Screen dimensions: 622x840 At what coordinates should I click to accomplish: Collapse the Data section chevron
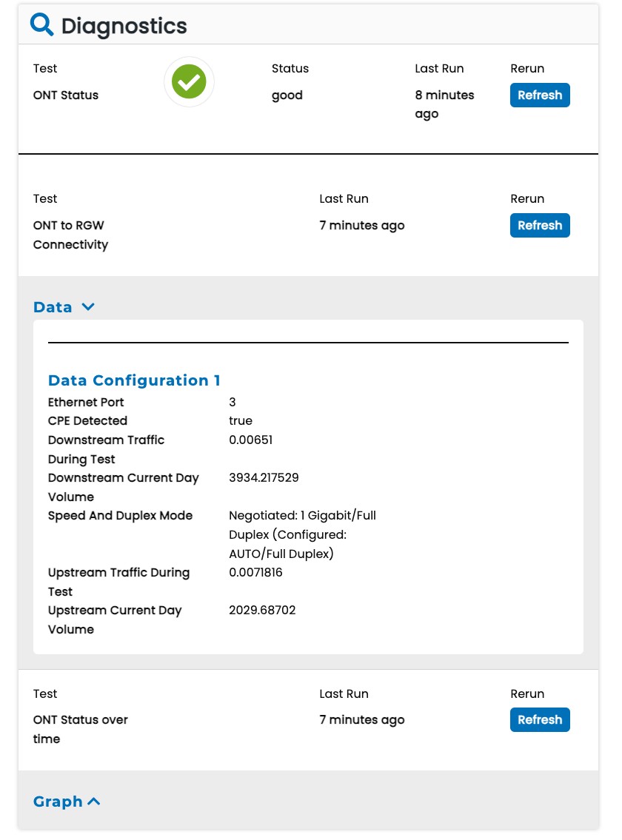(x=87, y=307)
